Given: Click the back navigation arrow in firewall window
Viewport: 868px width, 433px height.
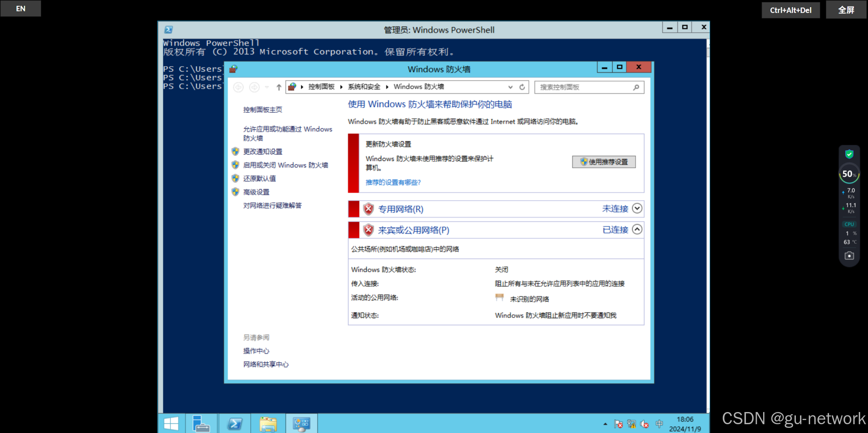Looking at the screenshot, I should pyautogui.click(x=238, y=87).
